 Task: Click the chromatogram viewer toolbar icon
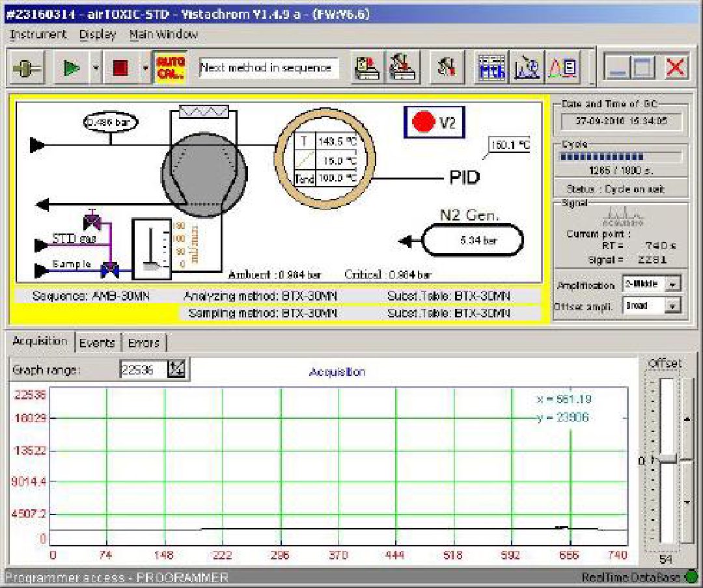click(x=527, y=68)
